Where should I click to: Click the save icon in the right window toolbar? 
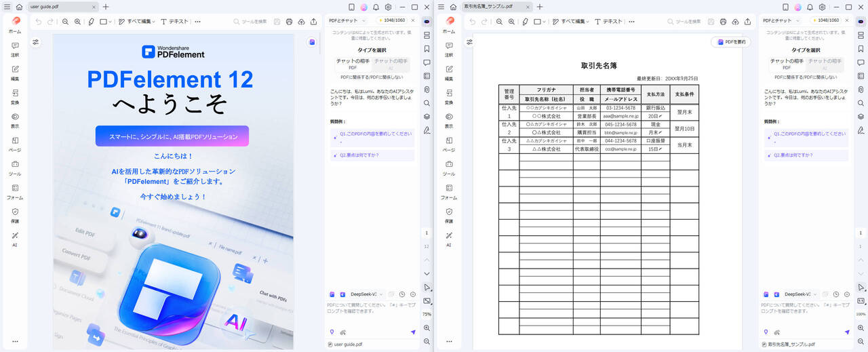click(x=711, y=22)
